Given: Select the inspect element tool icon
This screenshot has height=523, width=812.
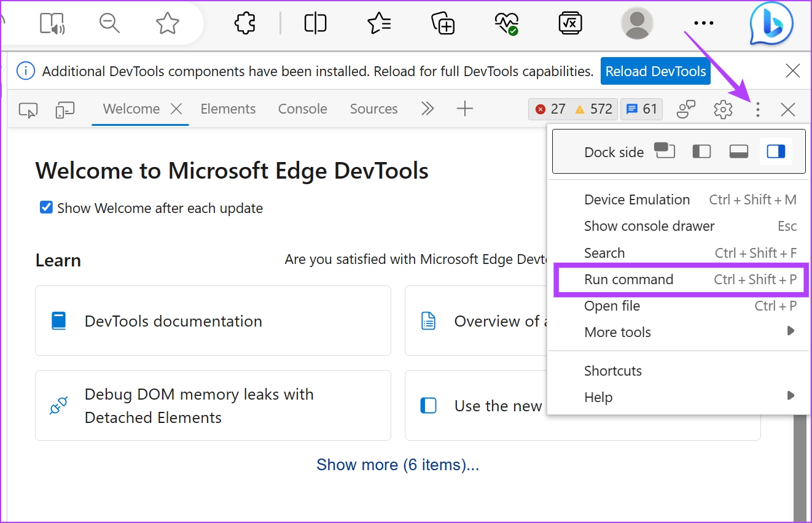Looking at the screenshot, I should coord(28,110).
